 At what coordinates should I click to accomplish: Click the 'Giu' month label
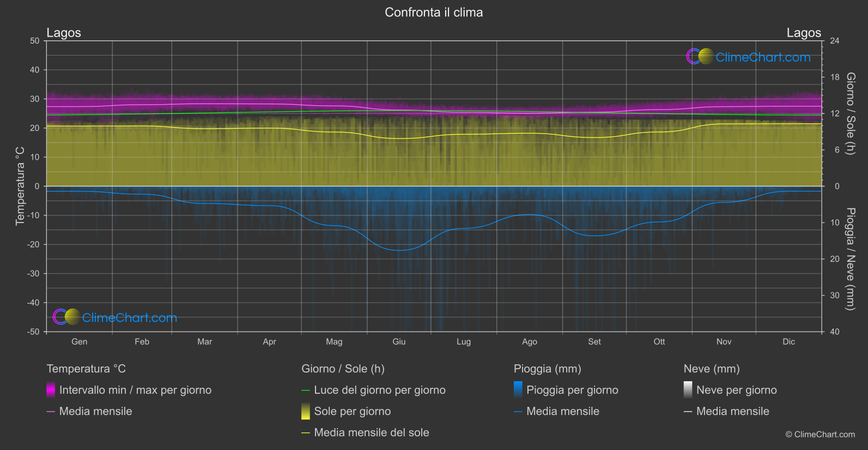(x=399, y=341)
